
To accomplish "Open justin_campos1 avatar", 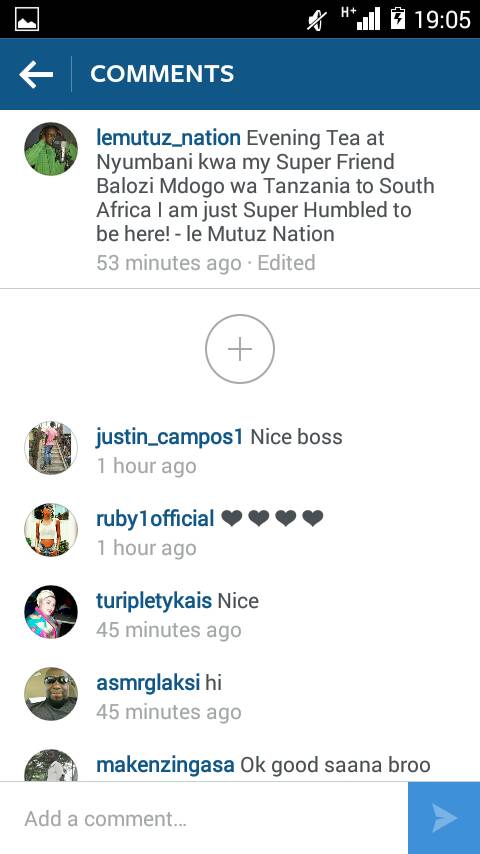I will click(51, 448).
